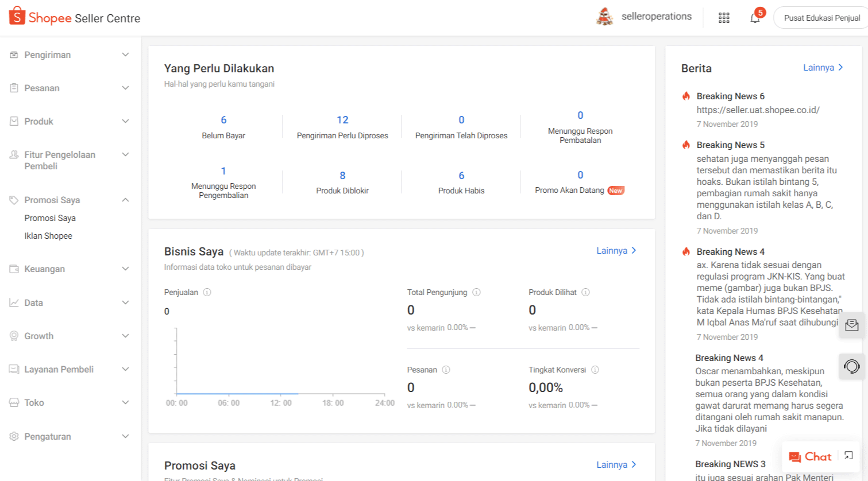The height and width of the screenshot is (481, 868).
Task: Click the info icon beside Total Pengunjung
Action: point(476,292)
